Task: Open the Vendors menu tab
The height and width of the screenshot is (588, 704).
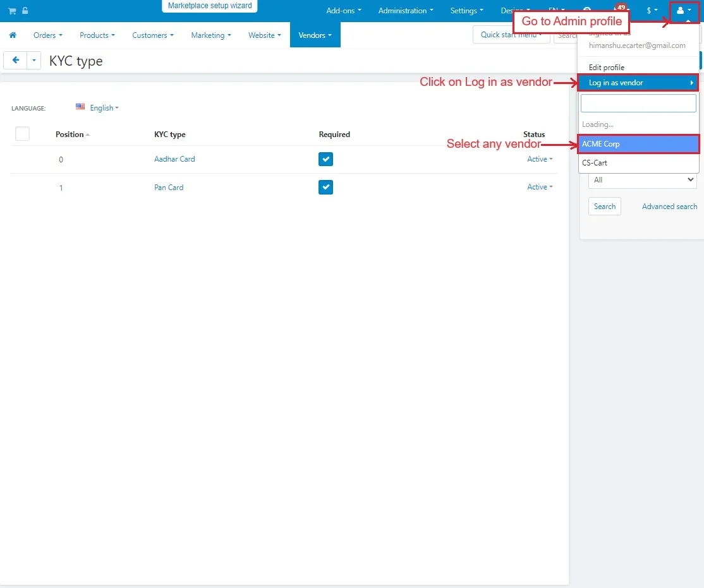Action: (315, 35)
